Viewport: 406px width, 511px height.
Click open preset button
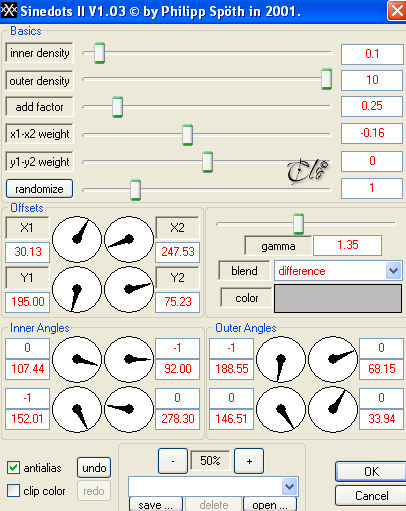[270, 504]
